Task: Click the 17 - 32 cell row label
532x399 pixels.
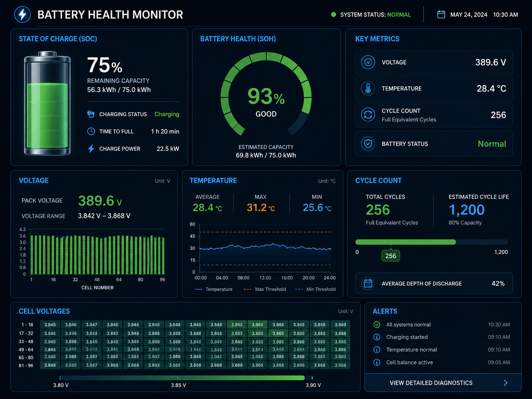Action: click(x=26, y=334)
